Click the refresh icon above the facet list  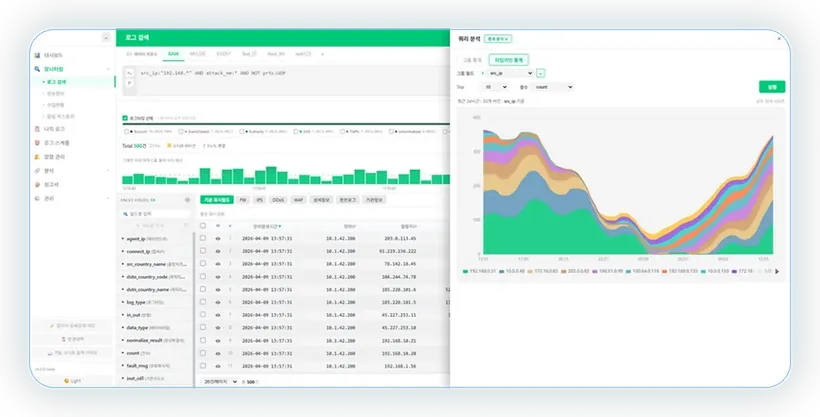186,226
